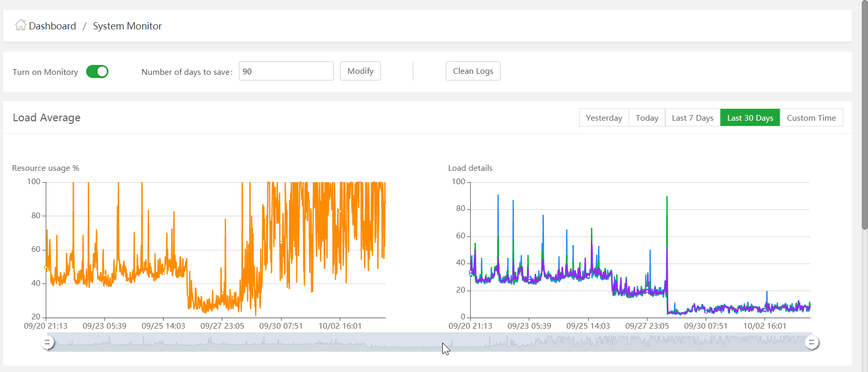This screenshot has height=372, width=868.
Task: Focus the Number of days to save field
Action: point(286,71)
